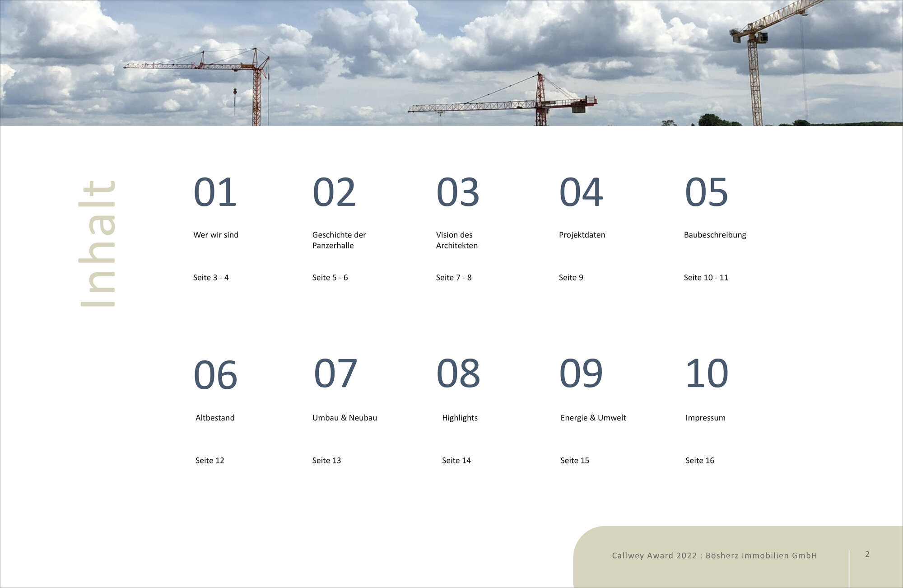Click 'Seite 7 - 8' page reference
This screenshot has width=903, height=588.
454,277
